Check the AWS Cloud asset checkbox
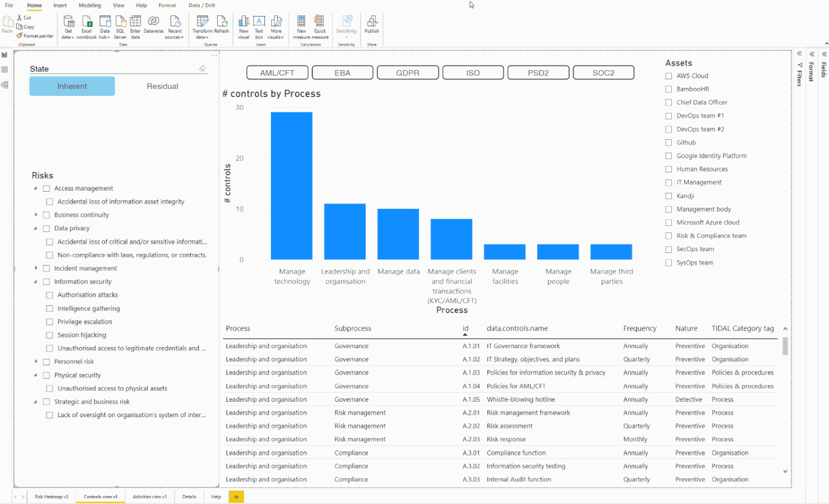 [x=668, y=75]
